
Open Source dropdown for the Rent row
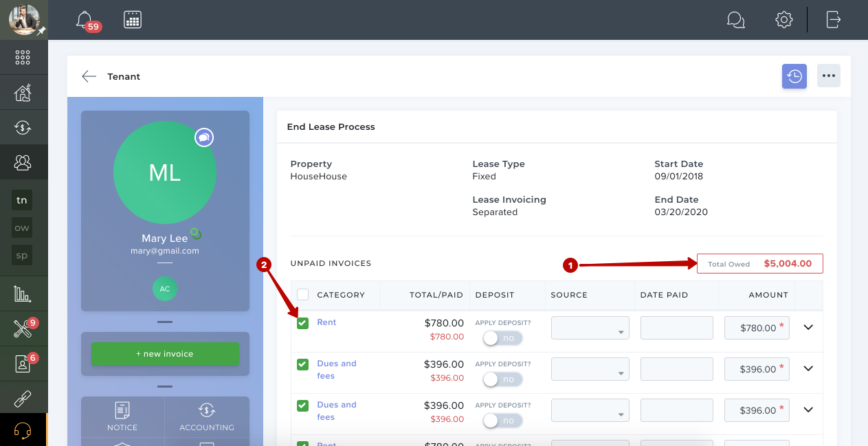[590, 328]
